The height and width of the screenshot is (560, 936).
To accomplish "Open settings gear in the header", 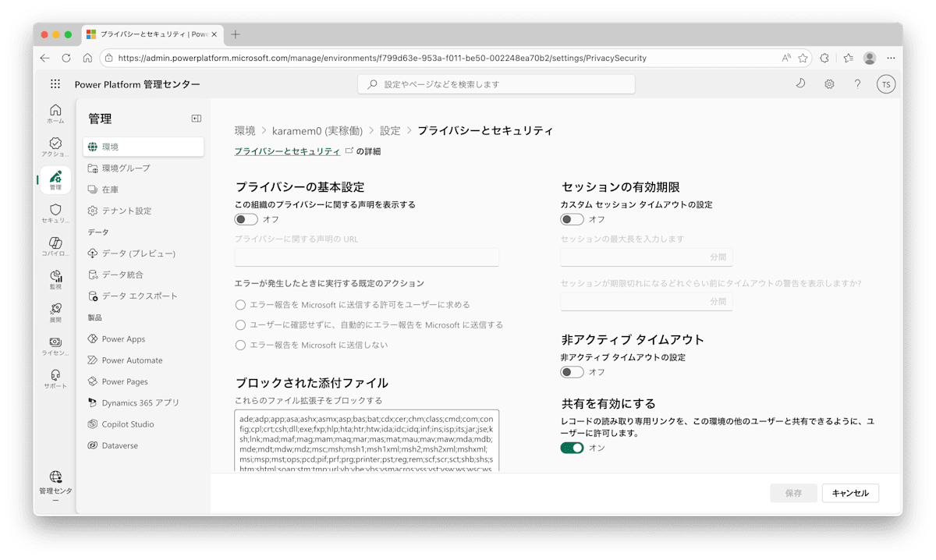I will (x=829, y=84).
